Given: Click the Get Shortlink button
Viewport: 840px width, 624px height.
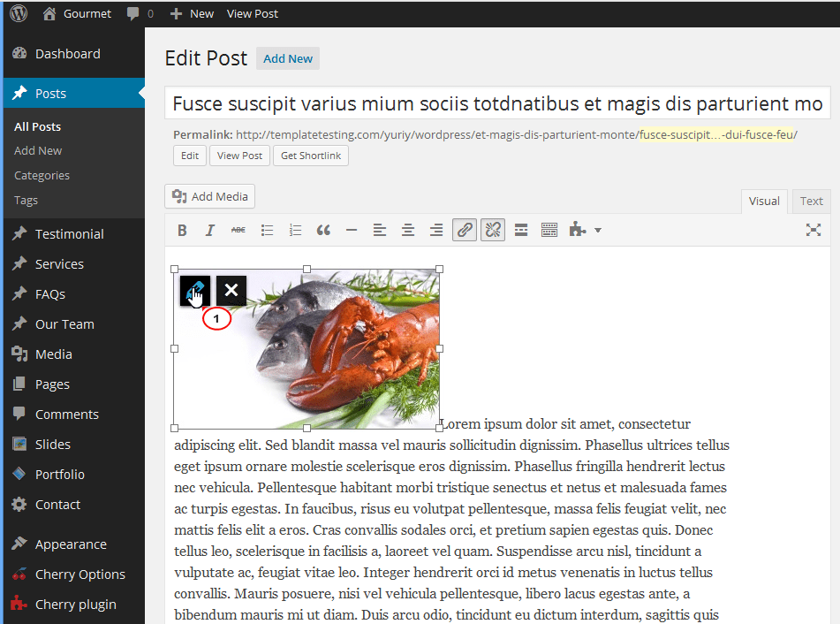Looking at the screenshot, I should 310,155.
